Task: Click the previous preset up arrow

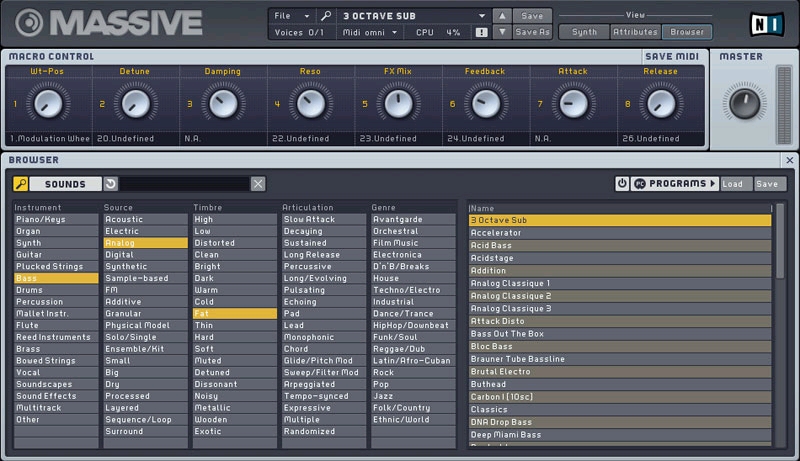Action: tap(502, 16)
